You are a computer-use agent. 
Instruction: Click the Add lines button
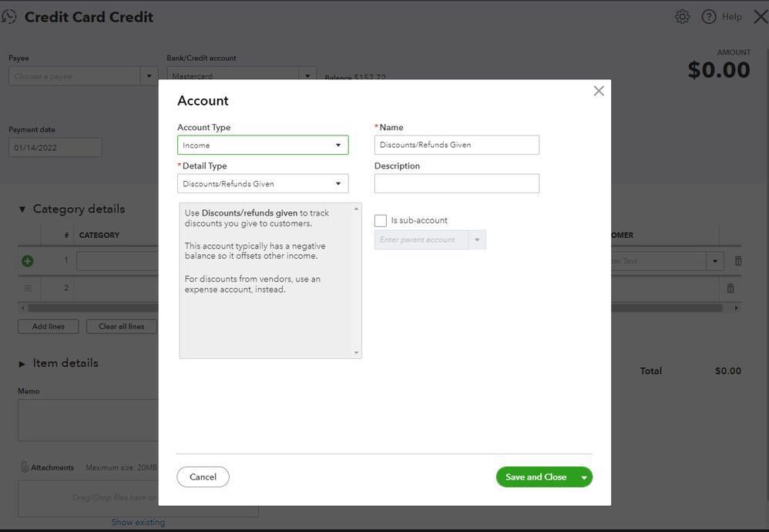(48, 326)
